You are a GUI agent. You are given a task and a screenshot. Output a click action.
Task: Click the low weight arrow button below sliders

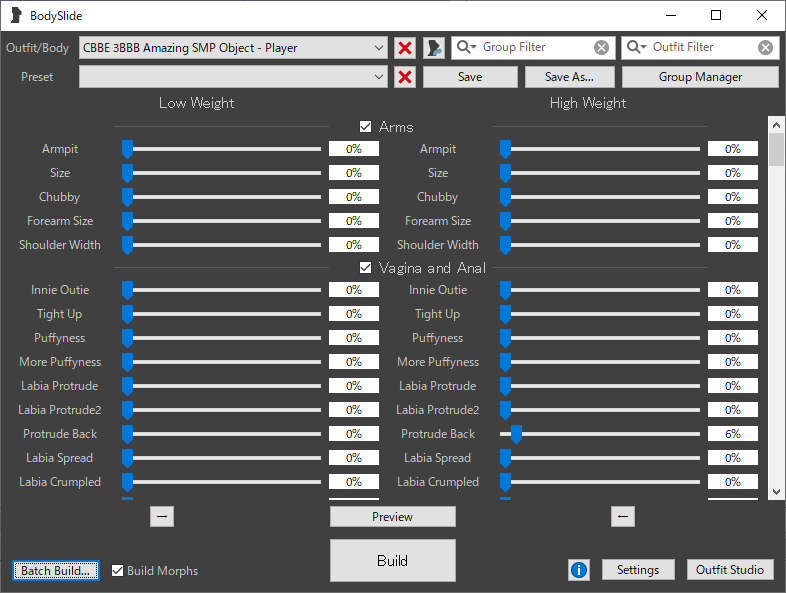[162, 516]
